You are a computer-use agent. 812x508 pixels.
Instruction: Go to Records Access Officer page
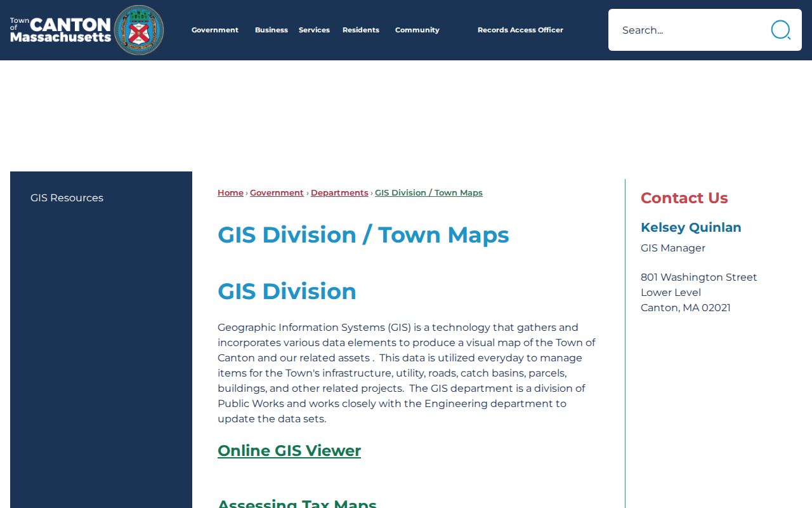[x=520, y=30]
